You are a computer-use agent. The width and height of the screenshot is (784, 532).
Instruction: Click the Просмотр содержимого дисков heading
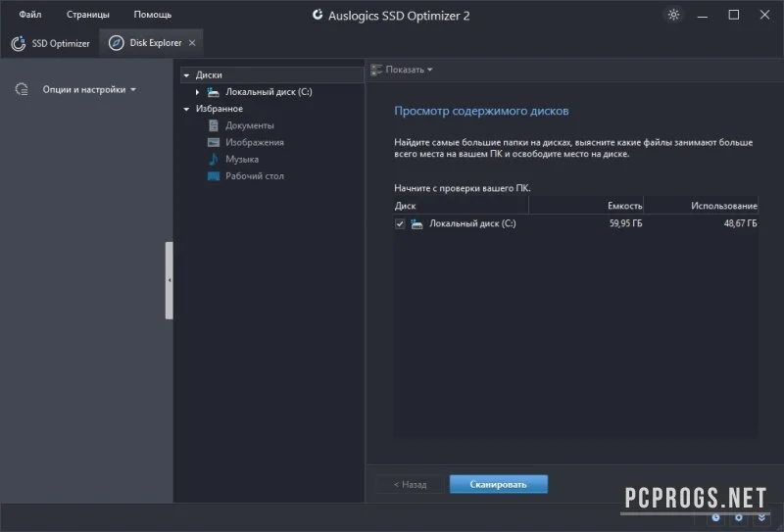(x=481, y=111)
